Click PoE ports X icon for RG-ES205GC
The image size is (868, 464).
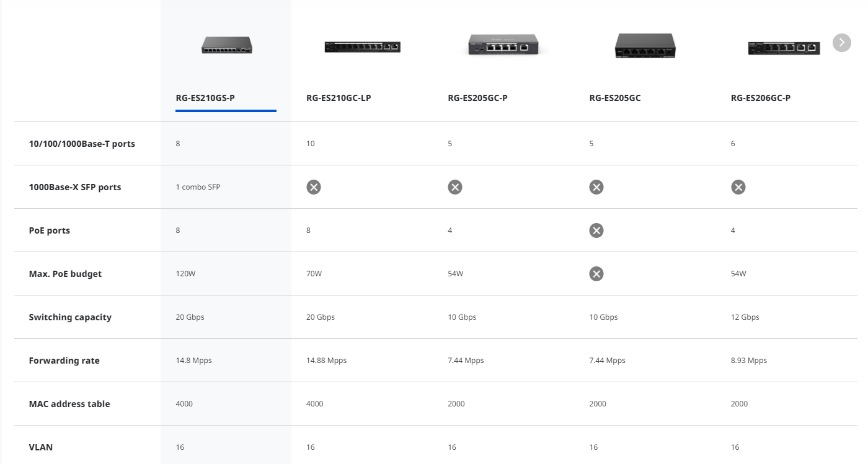(x=596, y=230)
